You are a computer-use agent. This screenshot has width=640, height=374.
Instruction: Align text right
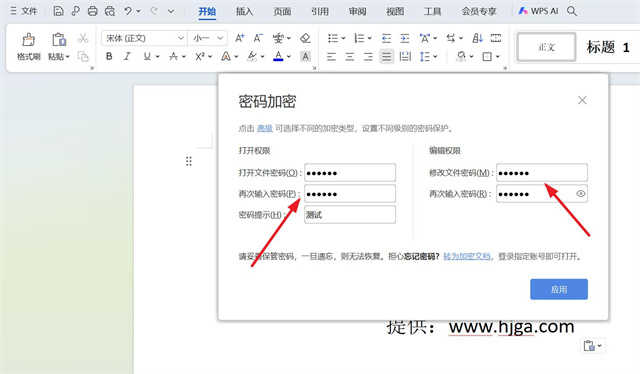368,56
